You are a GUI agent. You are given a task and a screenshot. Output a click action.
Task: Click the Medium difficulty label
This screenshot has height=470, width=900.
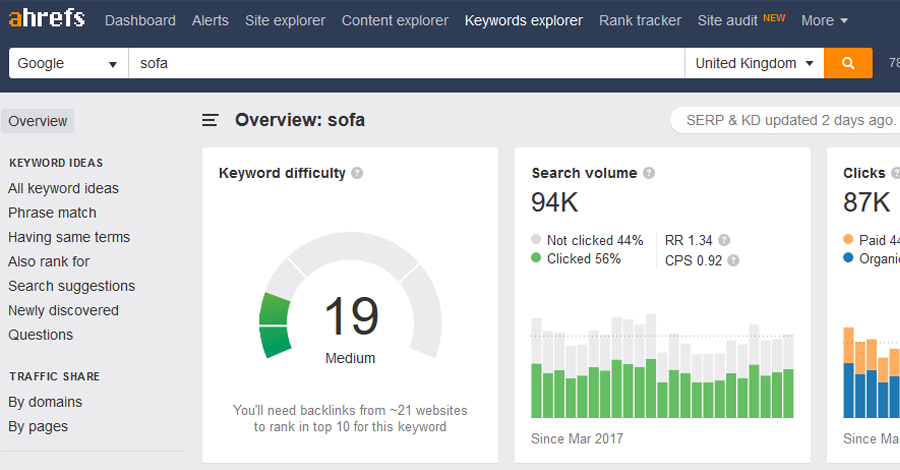click(350, 358)
